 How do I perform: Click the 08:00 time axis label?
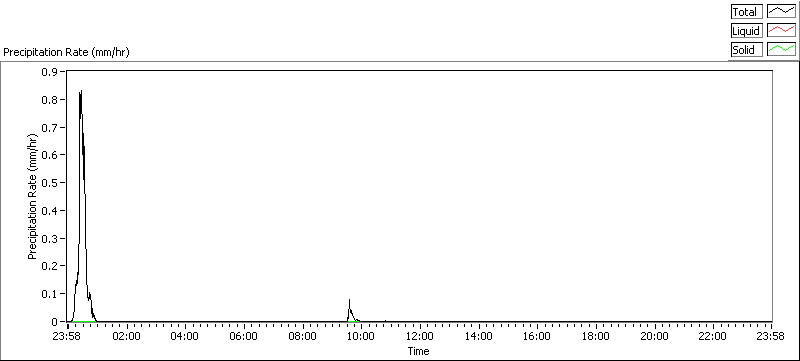point(302,336)
